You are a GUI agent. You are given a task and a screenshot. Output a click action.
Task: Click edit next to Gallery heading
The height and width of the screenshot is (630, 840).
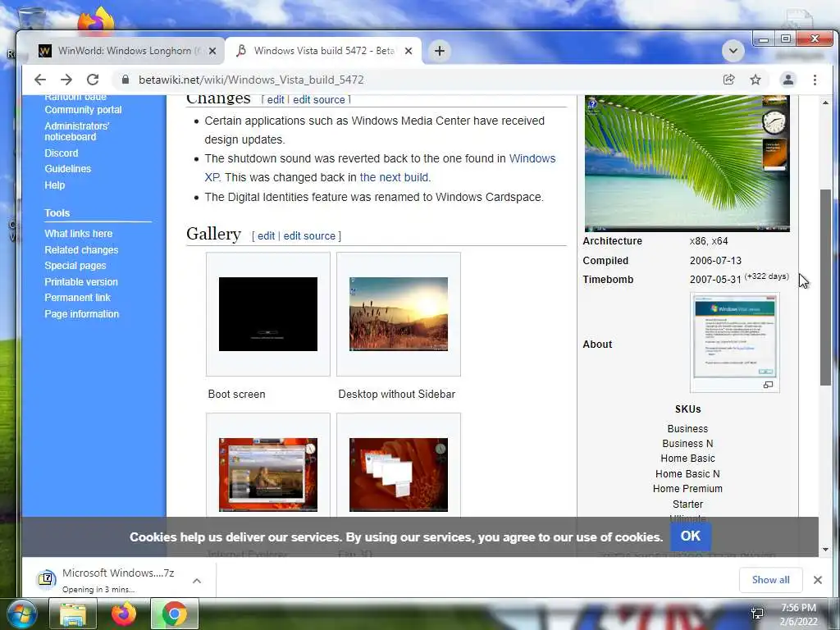[x=266, y=235]
